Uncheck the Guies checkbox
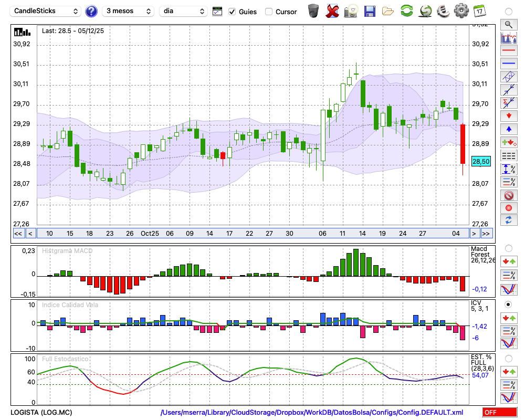Image resolution: width=525 pixels, height=420 pixels. [x=232, y=12]
